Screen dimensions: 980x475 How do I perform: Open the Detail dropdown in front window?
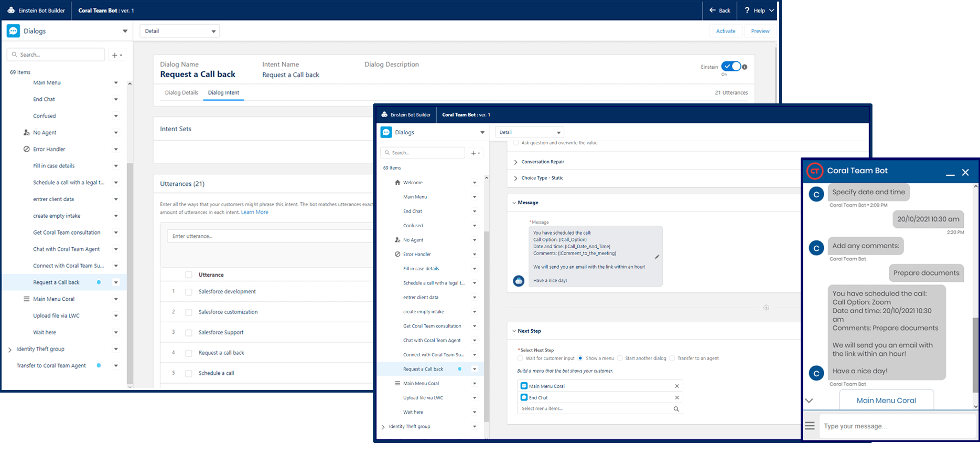coord(529,132)
